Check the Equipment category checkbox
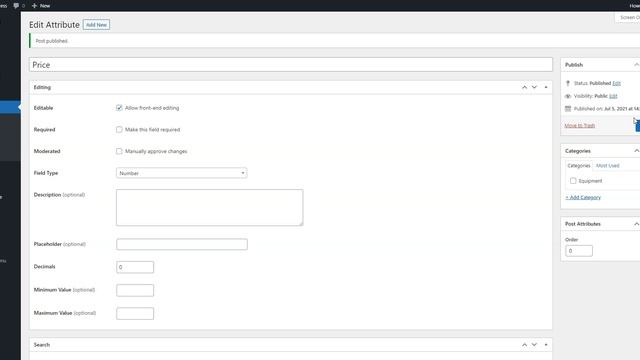Image resolution: width=640 pixels, height=360 pixels. pos(573,181)
